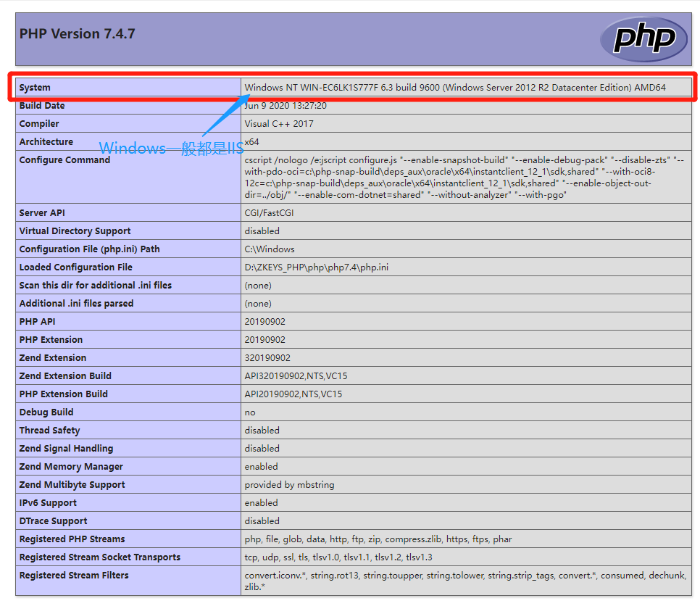Image resolution: width=700 pixels, height=606 pixels.
Task: Click the DTrace Support label
Action: [x=53, y=521]
